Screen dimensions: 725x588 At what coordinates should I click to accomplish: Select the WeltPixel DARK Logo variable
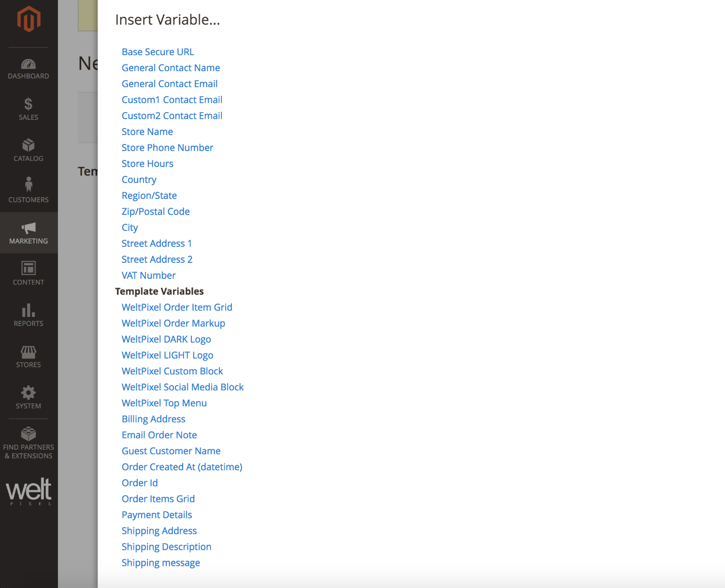tap(166, 339)
